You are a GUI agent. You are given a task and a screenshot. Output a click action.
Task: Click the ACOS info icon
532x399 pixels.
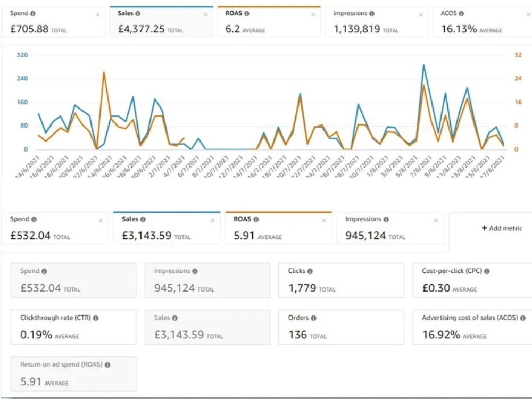[461, 14]
